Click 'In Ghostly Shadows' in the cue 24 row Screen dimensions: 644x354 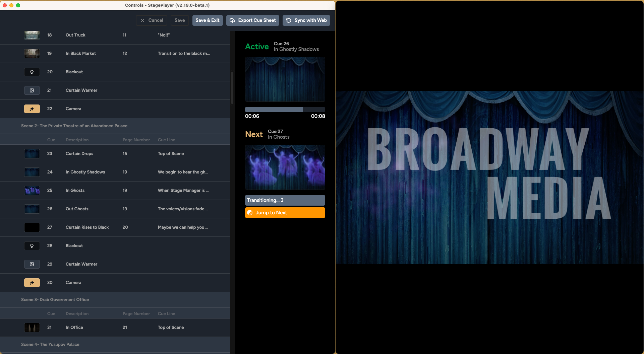(85, 172)
